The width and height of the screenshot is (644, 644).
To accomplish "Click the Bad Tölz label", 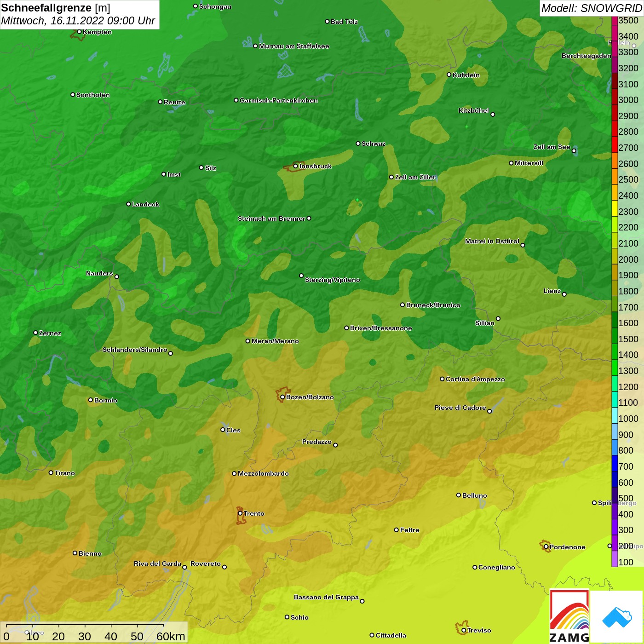I will (x=344, y=22).
